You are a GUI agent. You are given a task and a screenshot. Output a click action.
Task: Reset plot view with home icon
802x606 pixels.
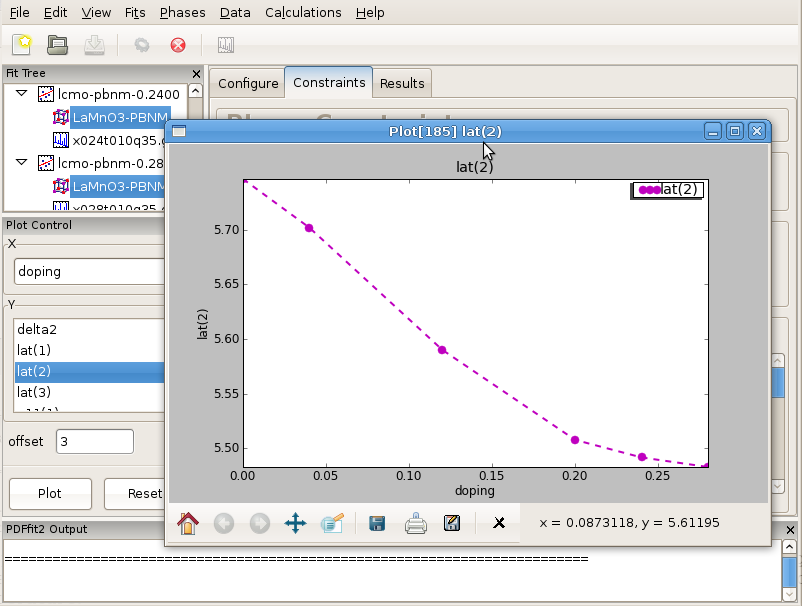pos(187,523)
